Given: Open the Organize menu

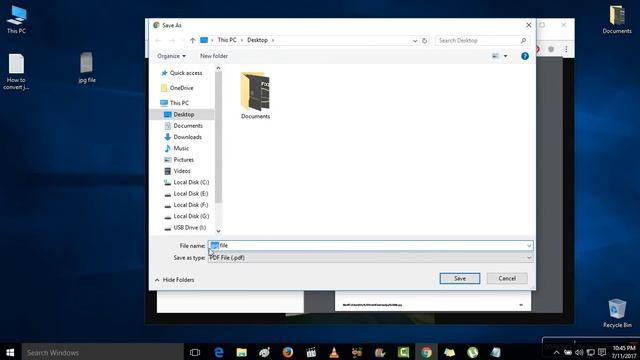Looking at the screenshot, I should click(x=171, y=56).
